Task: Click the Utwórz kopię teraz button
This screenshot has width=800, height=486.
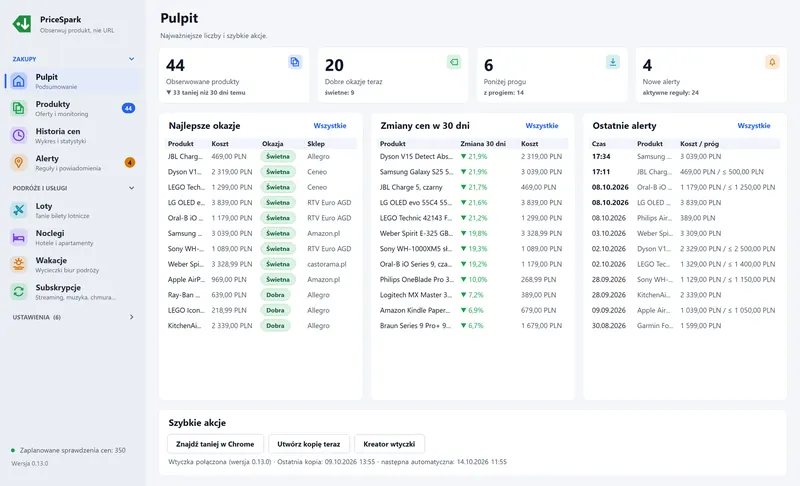Action: [309, 444]
